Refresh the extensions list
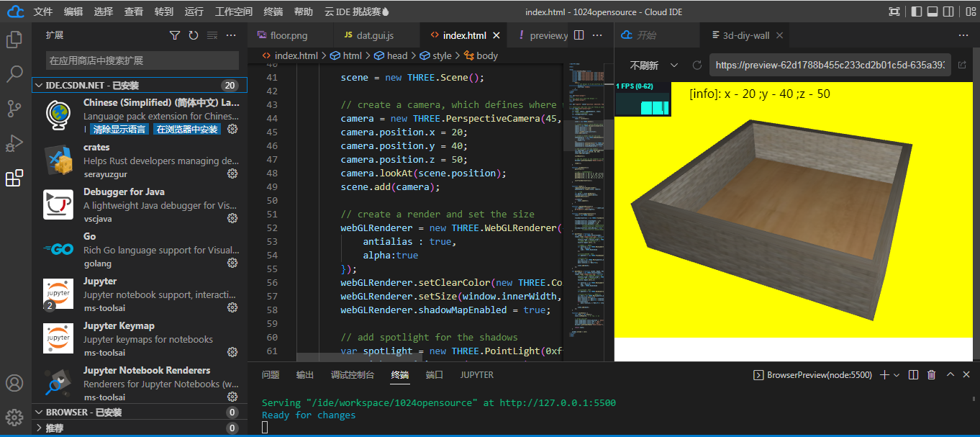The width and height of the screenshot is (980, 437). [194, 35]
